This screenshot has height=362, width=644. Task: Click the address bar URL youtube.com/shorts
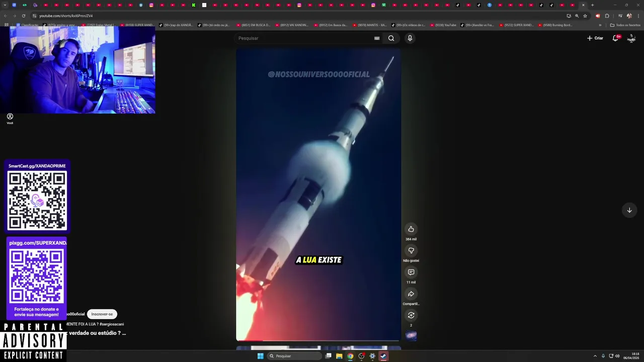point(66,16)
